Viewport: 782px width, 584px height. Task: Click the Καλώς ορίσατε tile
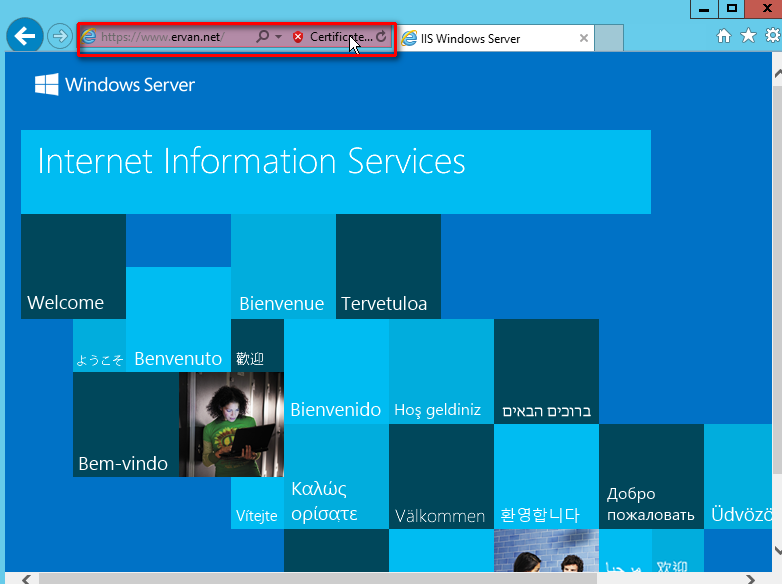click(336, 476)
